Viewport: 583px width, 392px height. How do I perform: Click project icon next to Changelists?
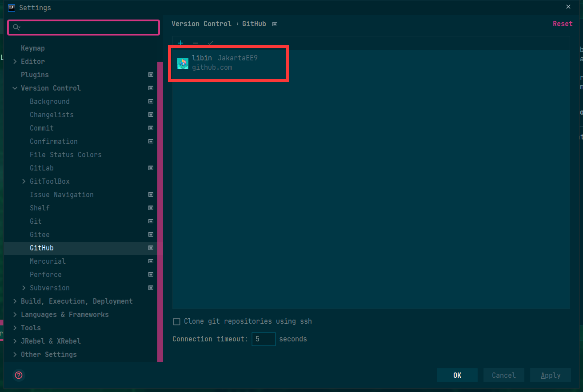[151, 115]
